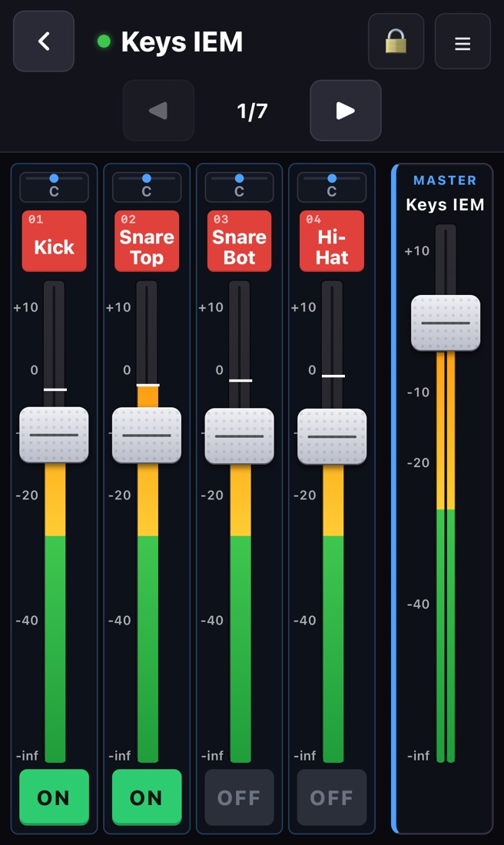Click the master level meter bars
This screenshot has height=845, width=504.
(446, 557)
